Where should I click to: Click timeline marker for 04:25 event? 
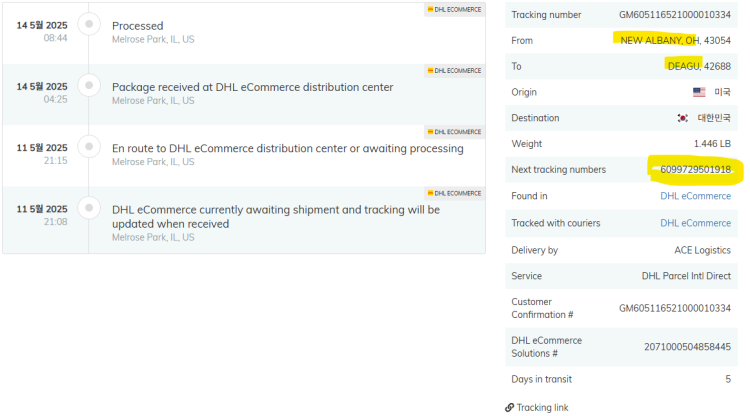pos(89,85)
